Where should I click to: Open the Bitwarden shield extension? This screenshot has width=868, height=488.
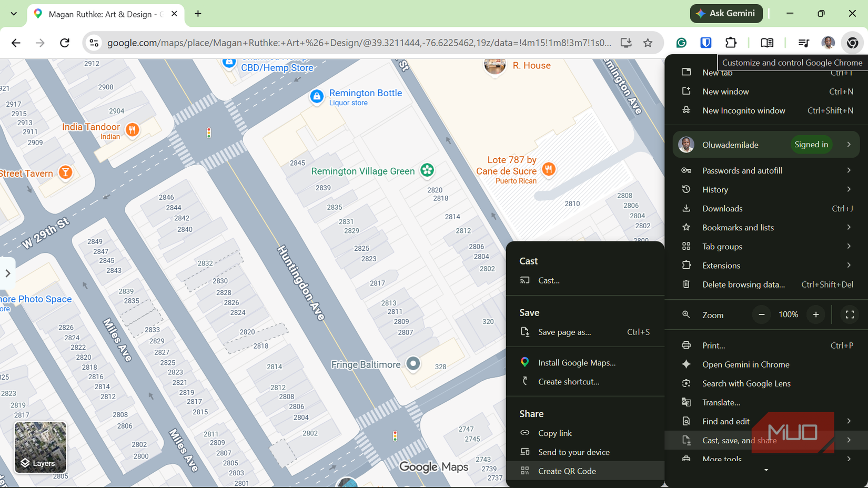[706, 43]
